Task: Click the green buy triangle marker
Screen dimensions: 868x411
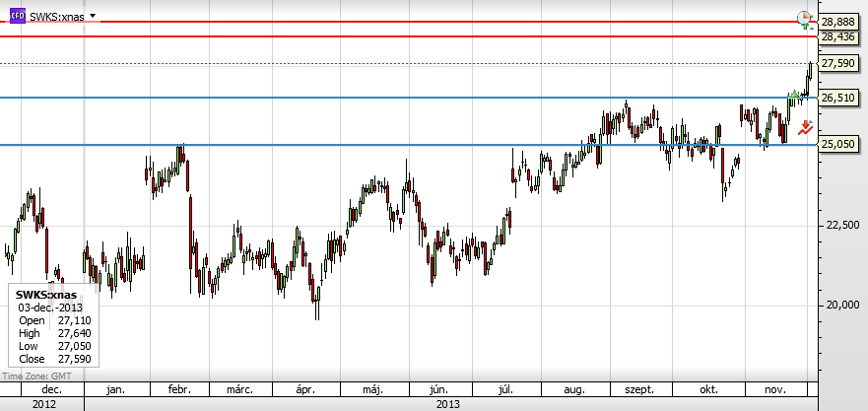Action: click(794, 95)
